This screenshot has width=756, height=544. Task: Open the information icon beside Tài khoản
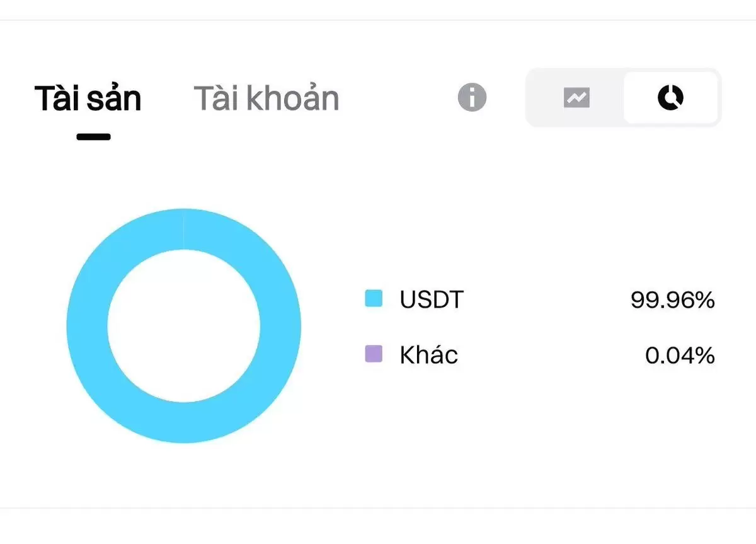(x=472, y=98)
